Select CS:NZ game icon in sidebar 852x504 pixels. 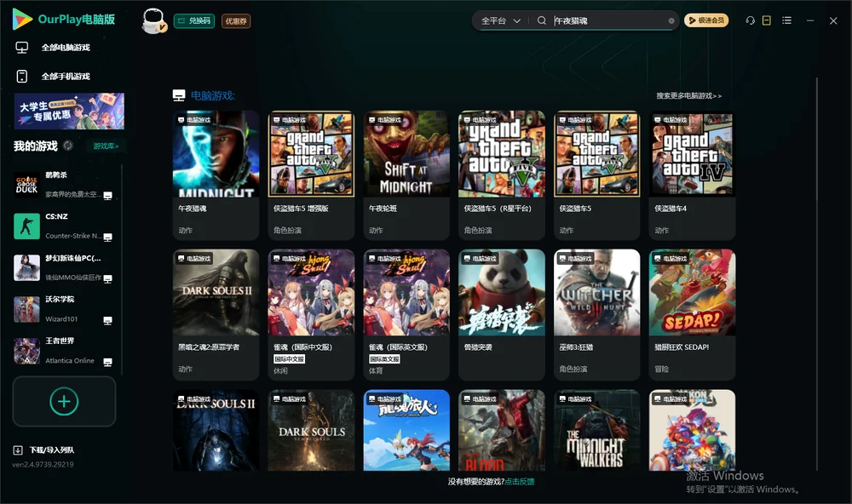tap(26, 226)
